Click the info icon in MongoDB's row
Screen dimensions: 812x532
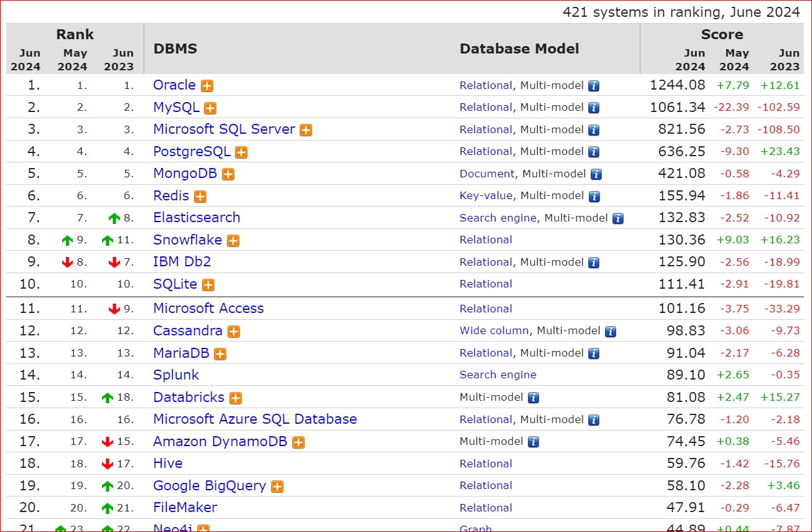[596, 174]
